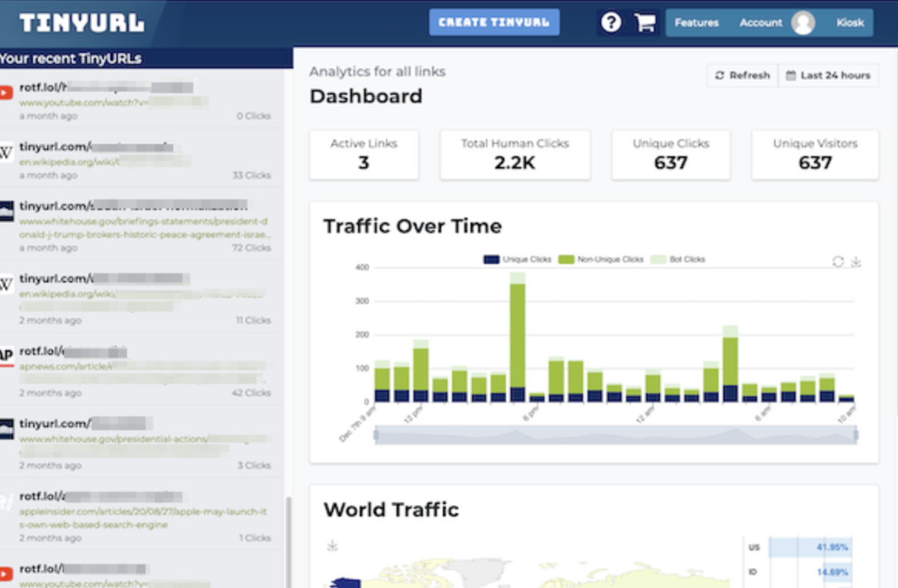This screenshot has height=588, width=898.
Task: Click the user avatar icon
Action: tap(803, 23)
